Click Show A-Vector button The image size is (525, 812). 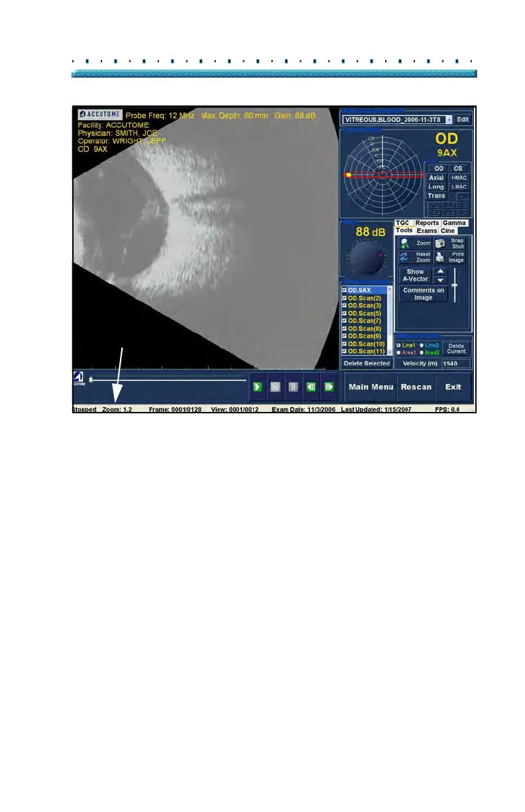(x=416, y=275)
